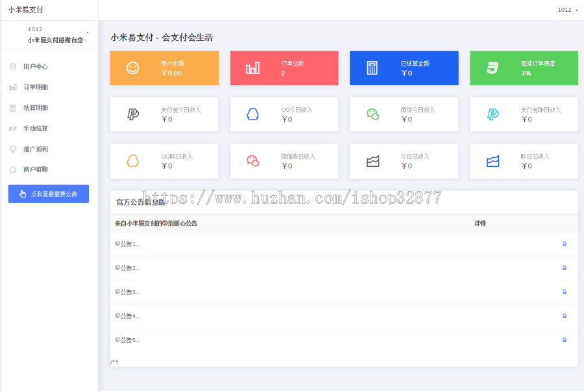
Task: Click the calculator icon on 已结算金额 card
Action: (x=372, y=67)
